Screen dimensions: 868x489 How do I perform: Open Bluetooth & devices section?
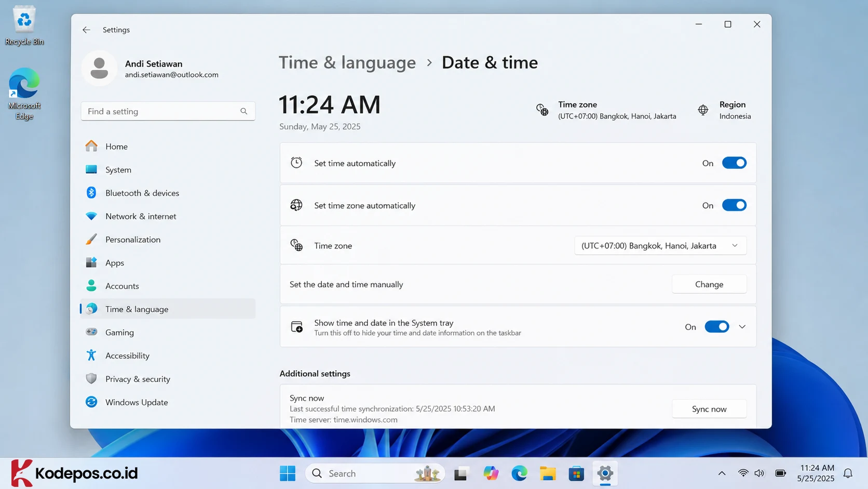tap(168, 193)
